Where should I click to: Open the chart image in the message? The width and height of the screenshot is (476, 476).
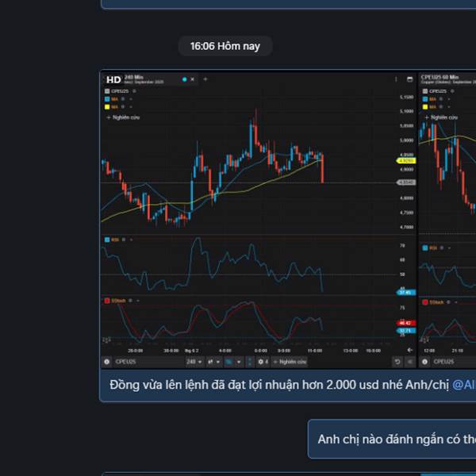pos(289,220)
